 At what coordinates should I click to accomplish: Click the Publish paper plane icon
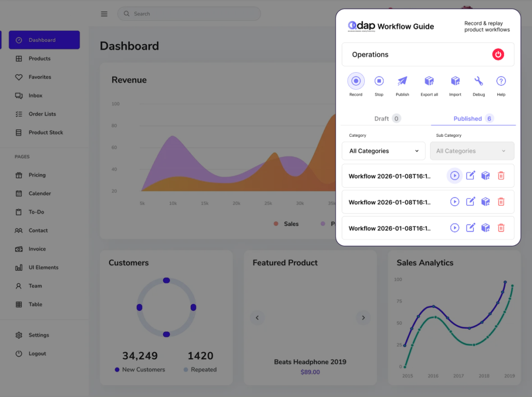coord(402,81)
